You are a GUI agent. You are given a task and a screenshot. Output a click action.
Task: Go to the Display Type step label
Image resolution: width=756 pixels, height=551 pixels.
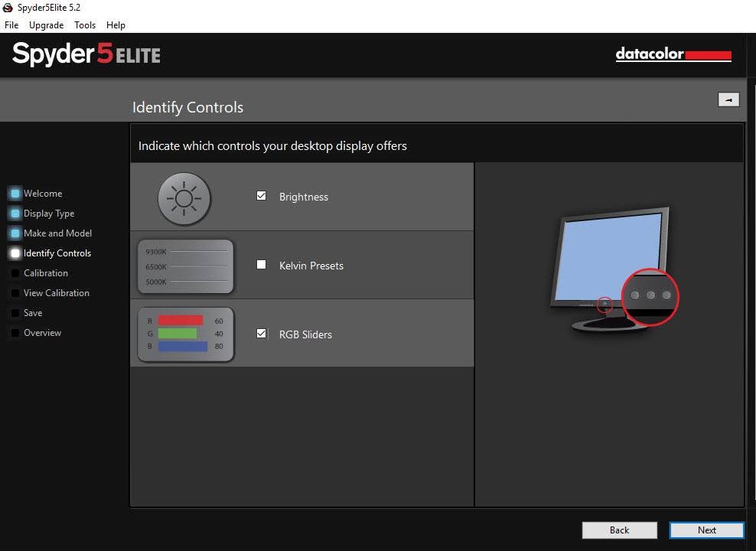click(49, 214)
